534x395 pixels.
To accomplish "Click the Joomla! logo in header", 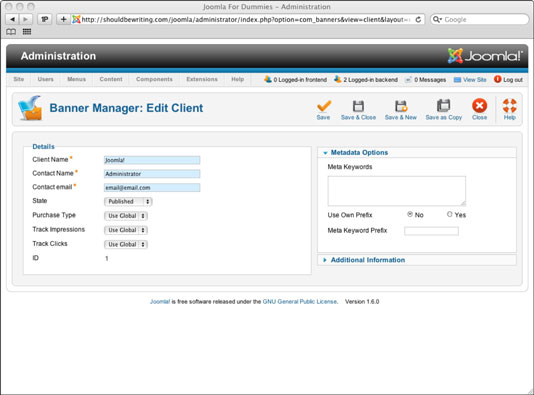I will pyautogui.click(x=485, y=56).
